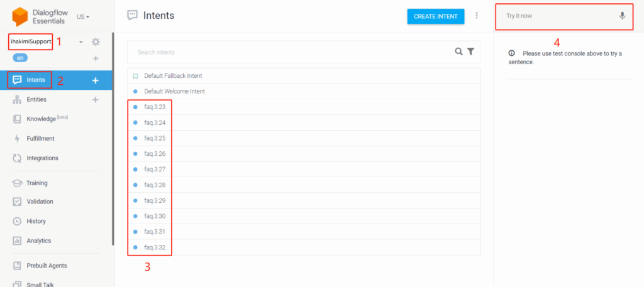
Task: Click plus icon next to Entities
Action: coord(96,99)
